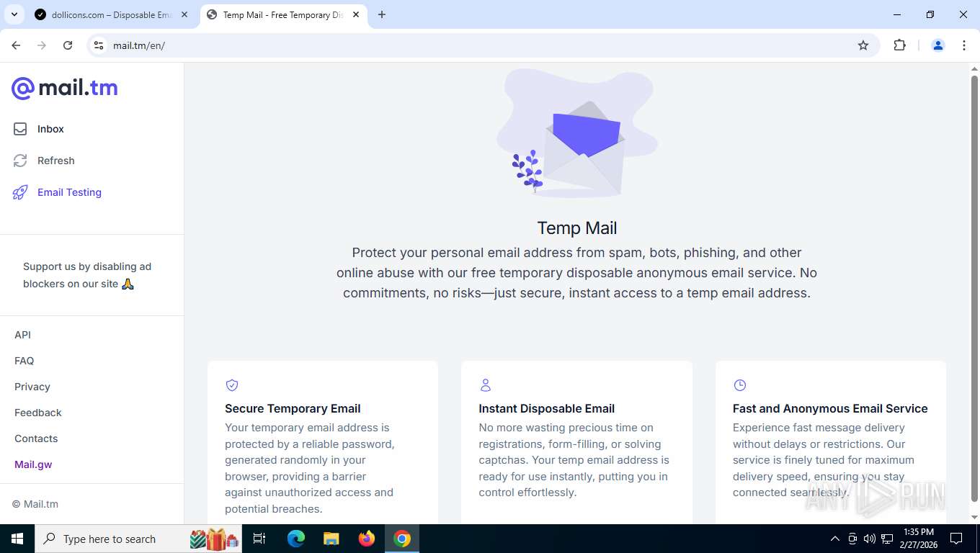Click the Secure Temporary Email title
The width and height of the screenshot is (980, 553).
coord(293,408)
